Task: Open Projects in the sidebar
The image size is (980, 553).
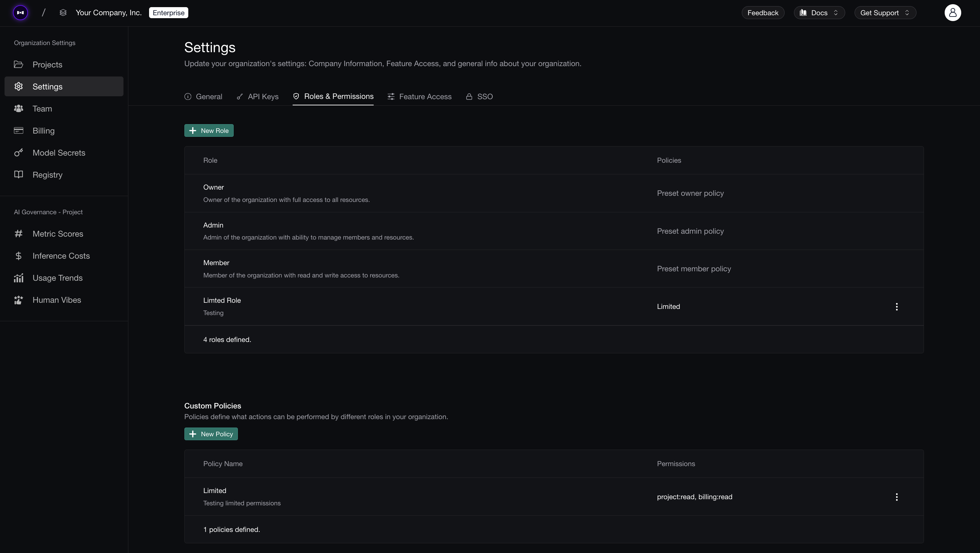Action: click(64, 64)
